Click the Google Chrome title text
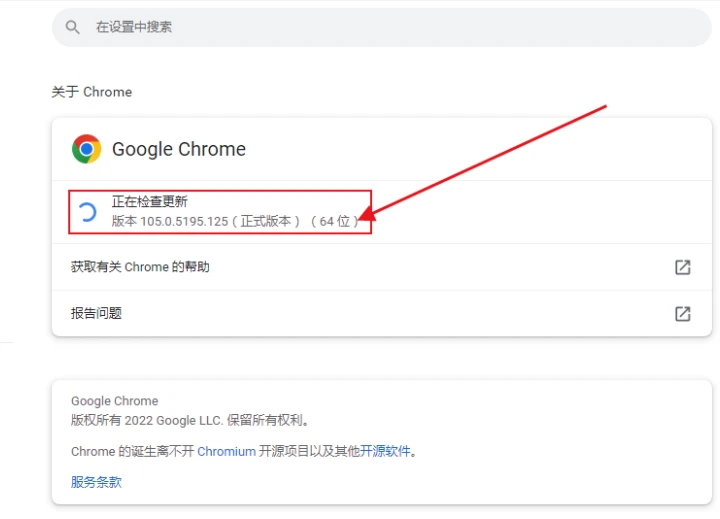Screen dimensions: 720x519 [179, 149]
